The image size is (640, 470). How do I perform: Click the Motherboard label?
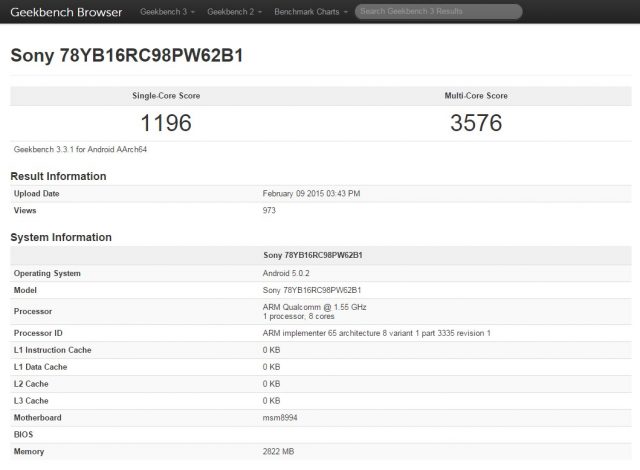(38, 418)
